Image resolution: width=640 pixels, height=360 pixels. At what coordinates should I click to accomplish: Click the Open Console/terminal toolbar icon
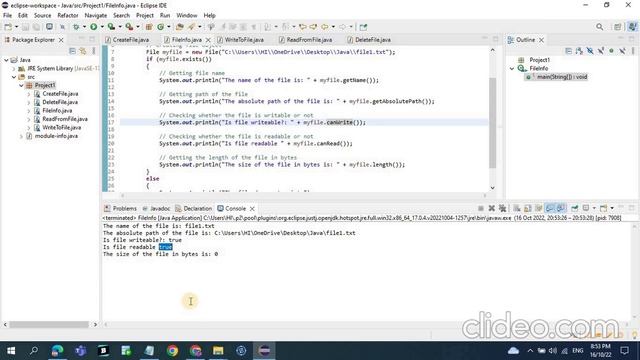(x=49, y=27)
